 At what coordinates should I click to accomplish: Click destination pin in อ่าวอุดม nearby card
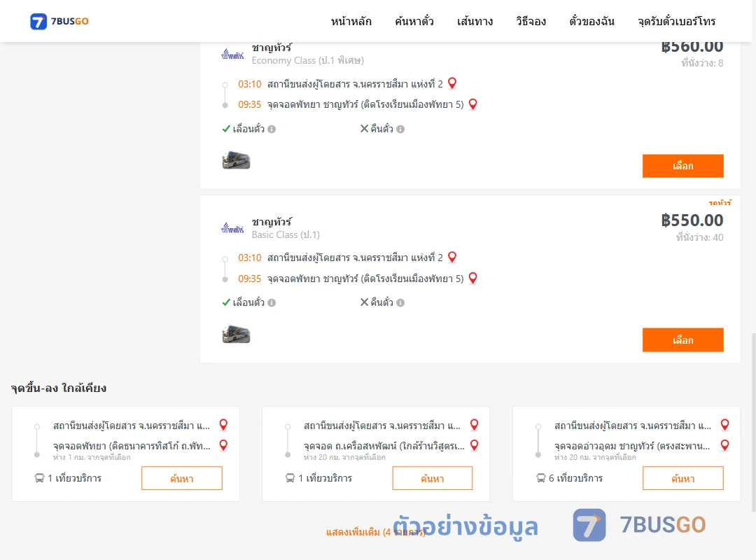coord(724,445)
